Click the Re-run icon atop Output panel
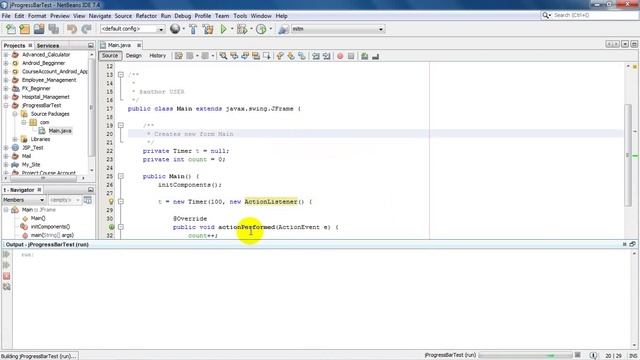 pos(7,254)
